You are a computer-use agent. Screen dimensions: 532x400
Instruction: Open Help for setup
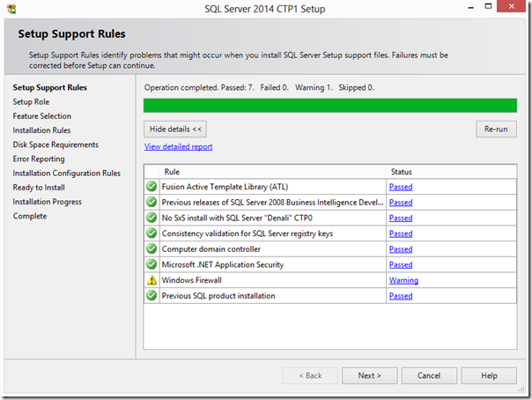(x=489, y=375)
